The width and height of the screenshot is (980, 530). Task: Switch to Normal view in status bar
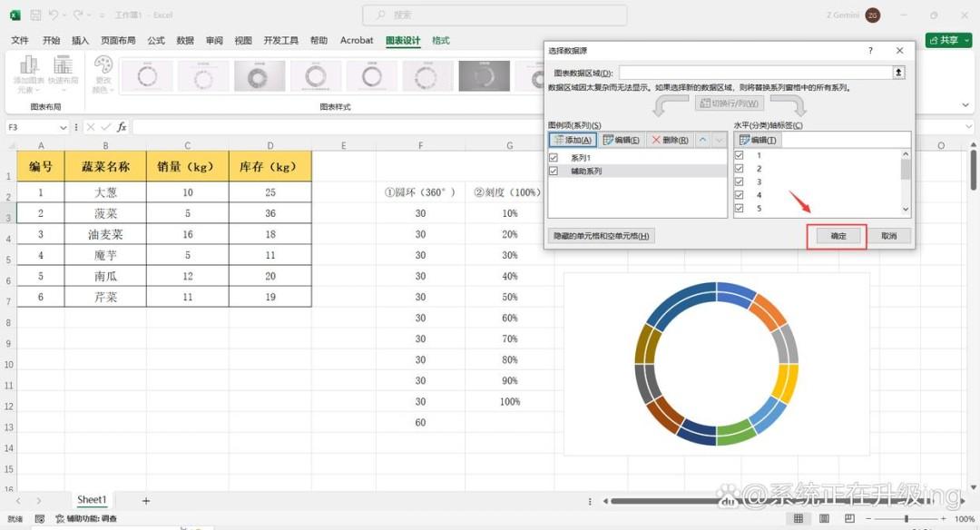(799, 519)
